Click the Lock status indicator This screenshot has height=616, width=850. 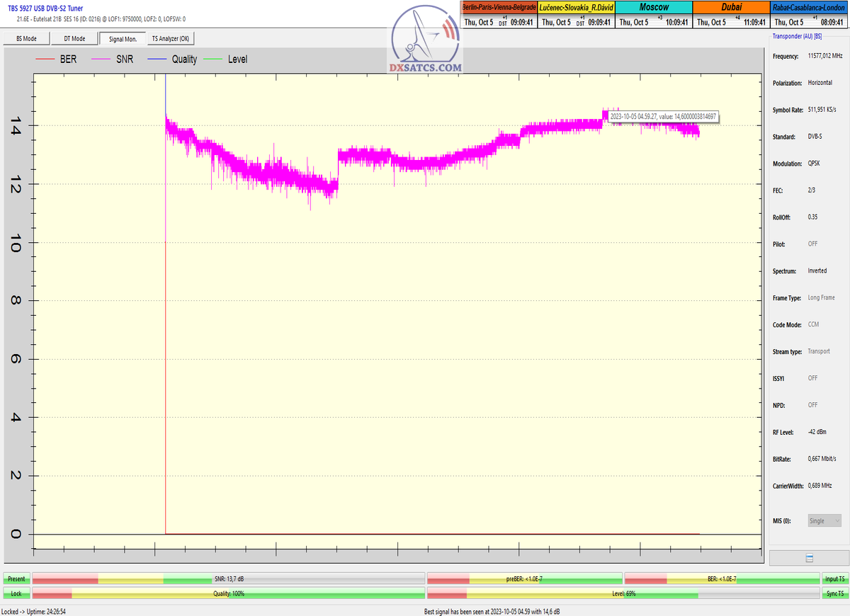coord(16,593)
